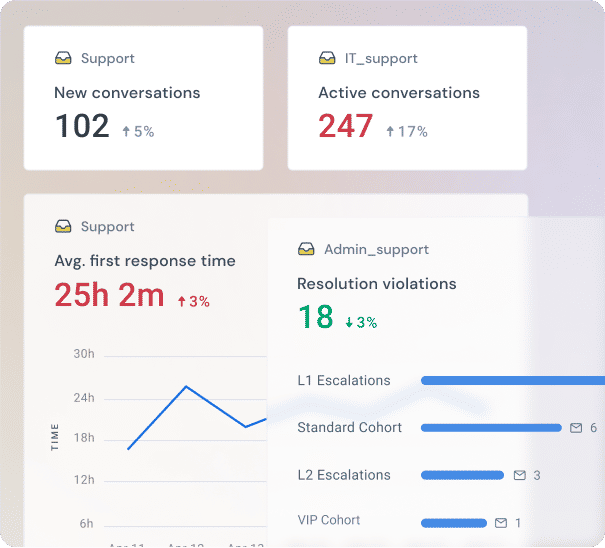Click the inbox icon beside Support in New conversations card
The height and width of the screenshot is (548, 605).
[63, 58]
